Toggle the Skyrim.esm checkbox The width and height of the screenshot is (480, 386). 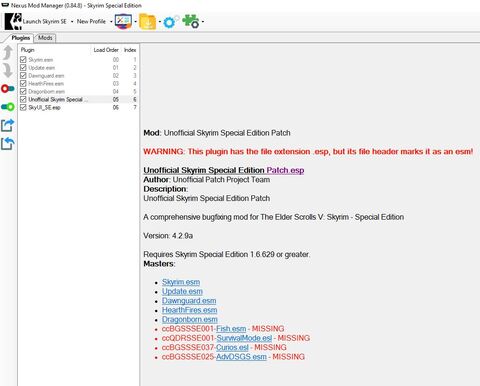(23, 59)
